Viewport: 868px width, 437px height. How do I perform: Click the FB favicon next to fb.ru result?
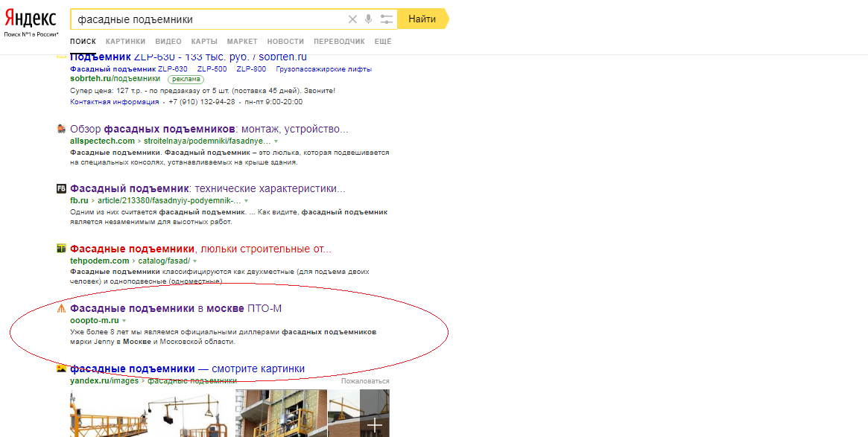61,188
